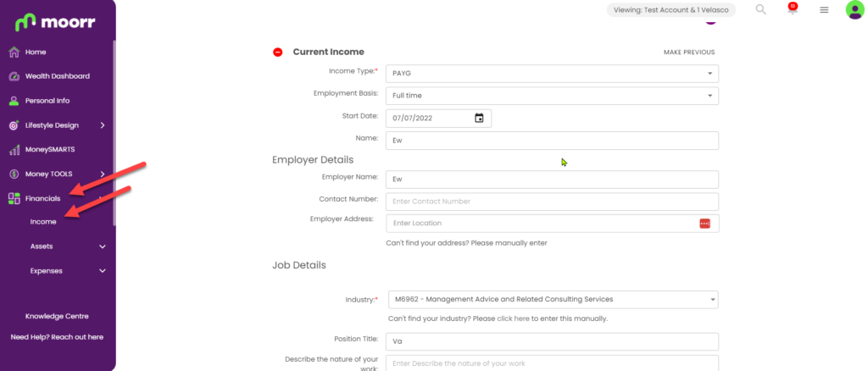Expand the Income Type dropdown
This screenshot has height=371, width=868.
[552, 74]
